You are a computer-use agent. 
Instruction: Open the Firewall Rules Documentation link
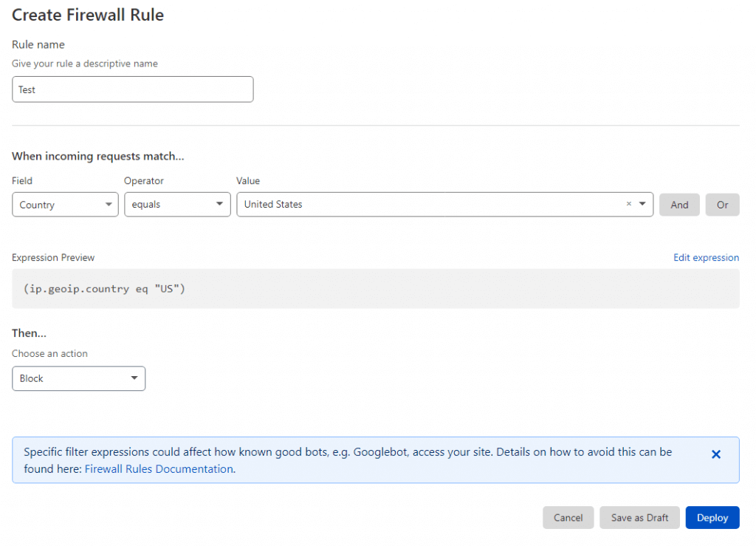159,468
